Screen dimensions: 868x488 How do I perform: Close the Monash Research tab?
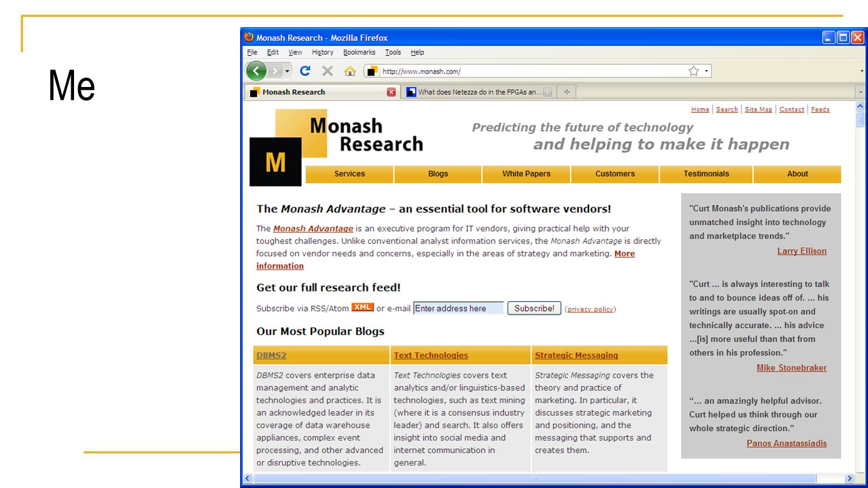[391, 92]
